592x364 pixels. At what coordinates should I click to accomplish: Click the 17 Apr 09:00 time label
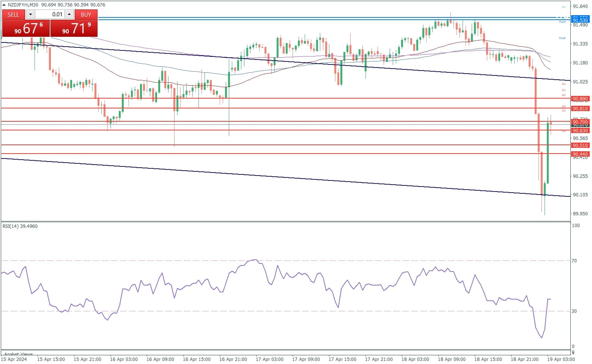[306, 359]
